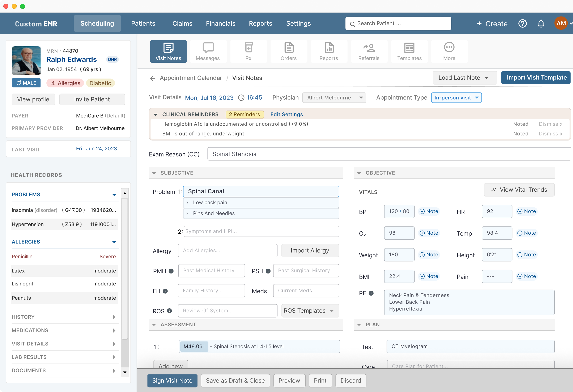Click the Reports chart icon
Viewport: 573px width, 392px height.
pos(329,51)
